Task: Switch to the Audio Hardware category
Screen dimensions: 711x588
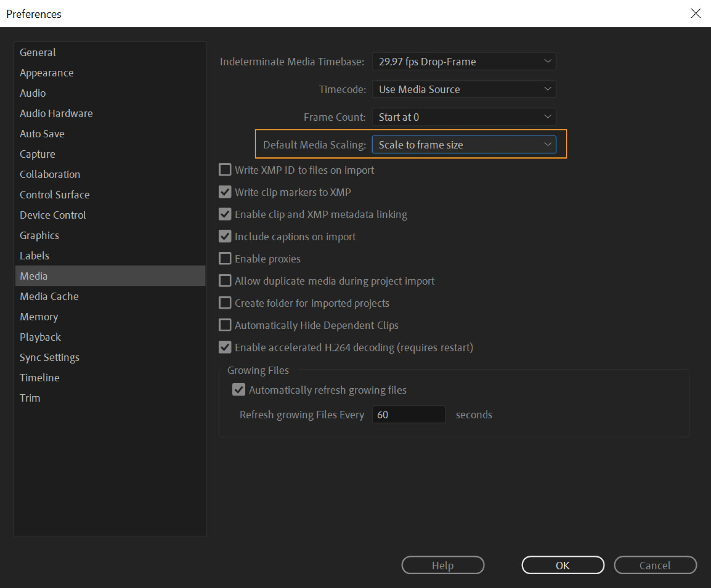Action: pos(56,113)
